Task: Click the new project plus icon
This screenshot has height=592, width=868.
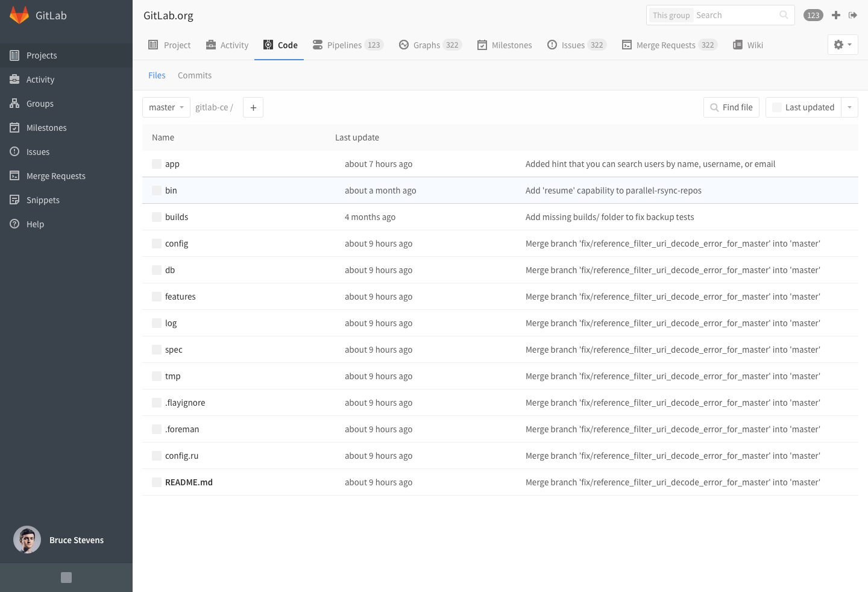Action: click(x=835, y=15)
